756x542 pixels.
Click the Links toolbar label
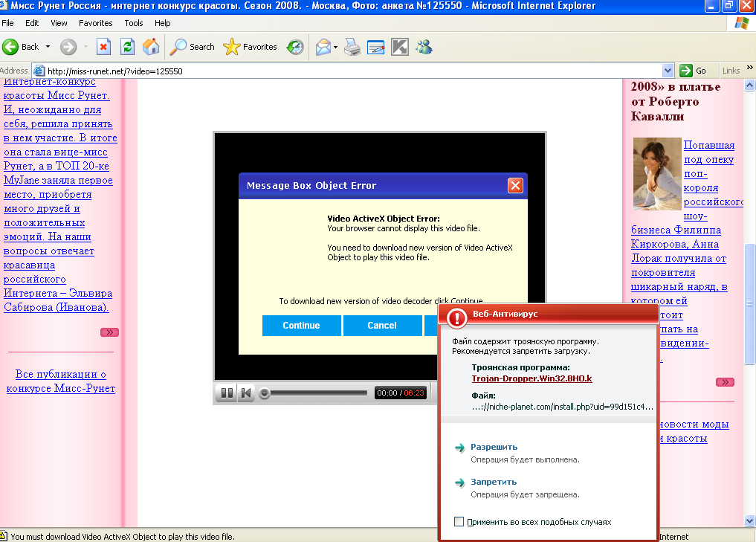click(731, 71)
